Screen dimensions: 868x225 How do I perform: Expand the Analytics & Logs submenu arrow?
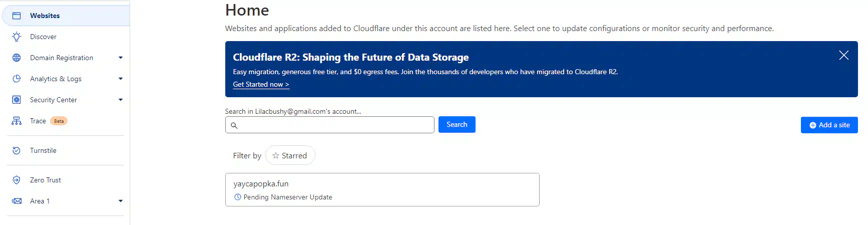point(121,79)
